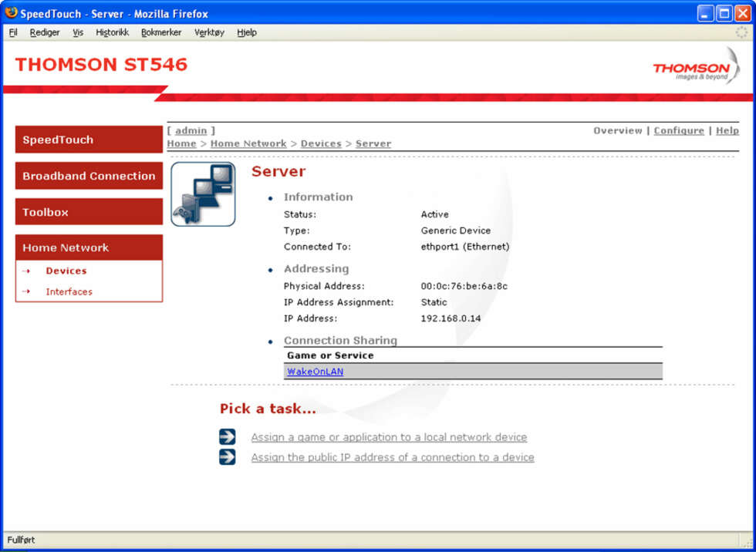This screenshot has height=552, width=756.
Task: Click the Addressing section heading
Action: 316,268
